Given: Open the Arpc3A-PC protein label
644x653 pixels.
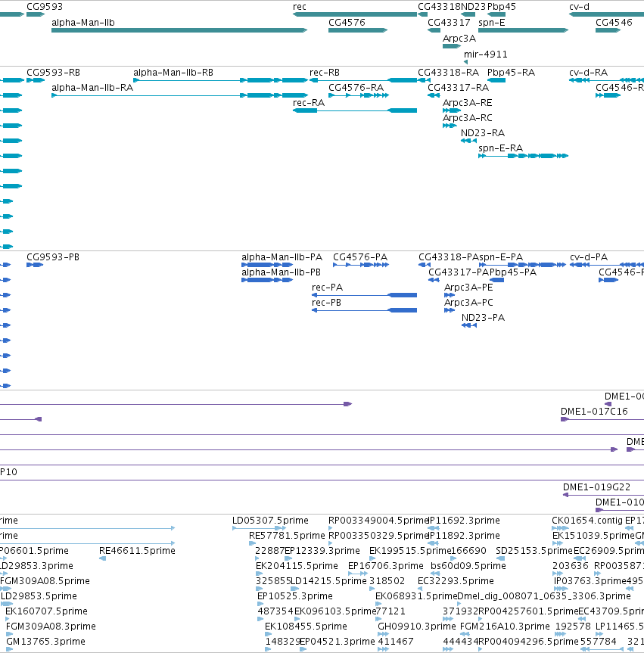Looking at the screenshot, I should click(468, 303).
